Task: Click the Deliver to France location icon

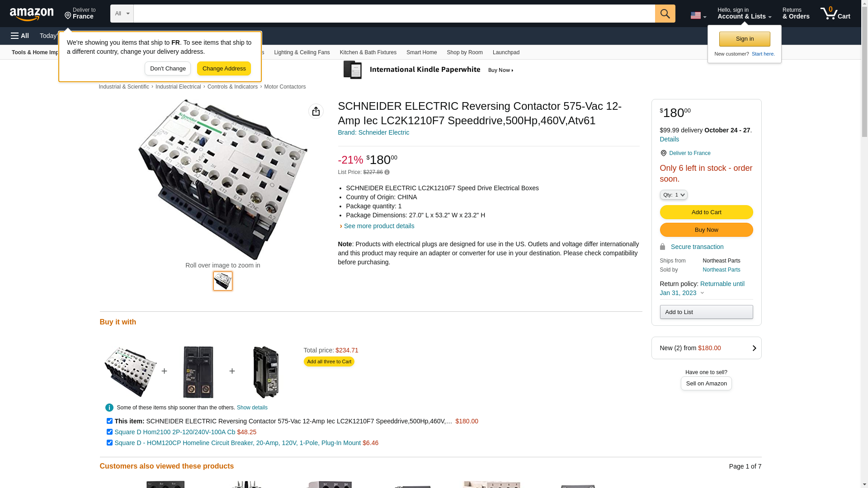Action: (664, 153)
